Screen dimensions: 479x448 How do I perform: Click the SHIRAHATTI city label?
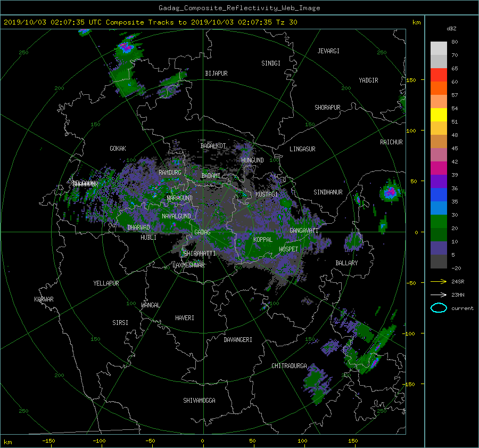[x=200, y=254]
